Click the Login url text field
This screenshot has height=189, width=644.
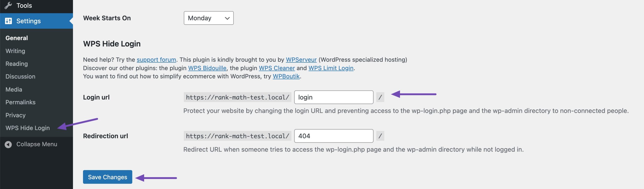pos(334,97)
